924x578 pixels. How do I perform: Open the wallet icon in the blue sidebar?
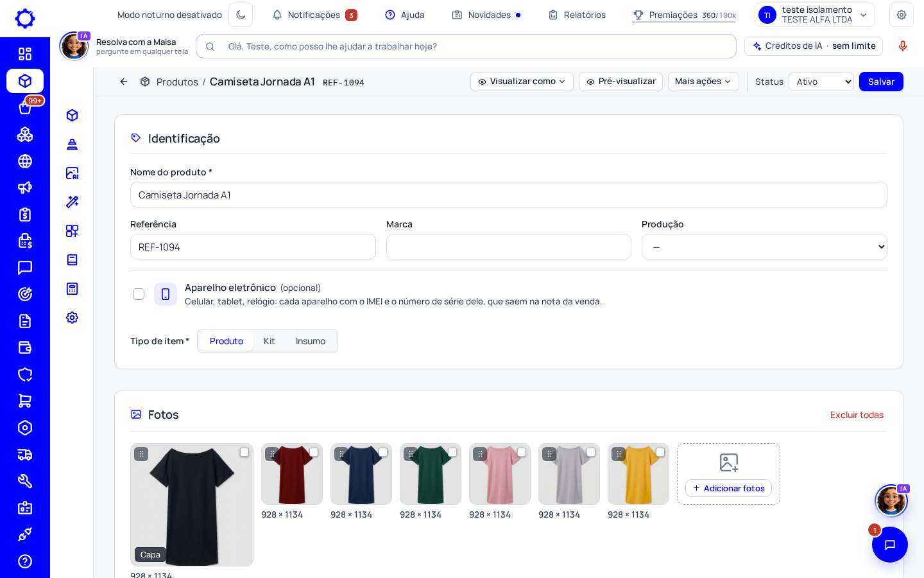coord(25,347)
